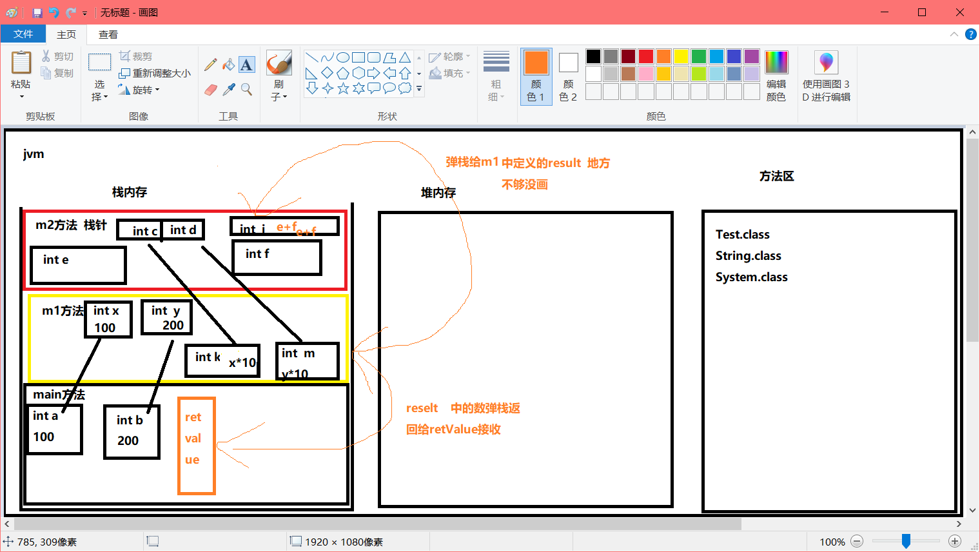Open 重新调整大小 resize dialog
The height and width of the screenshot is (552, 980).
(x=155, y=73)
